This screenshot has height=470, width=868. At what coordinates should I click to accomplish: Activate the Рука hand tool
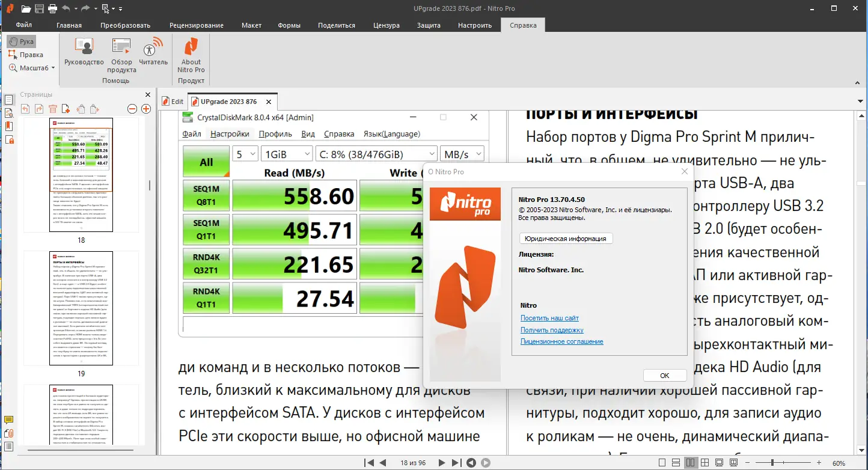(x=22, y=41)
